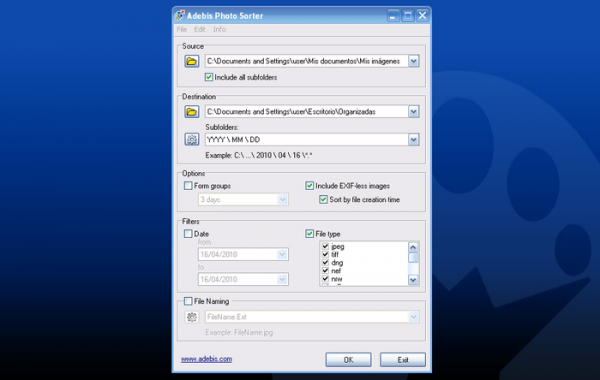
Task: Click into the YYYY \ MM \ DD field
Action: pos(307,140)
